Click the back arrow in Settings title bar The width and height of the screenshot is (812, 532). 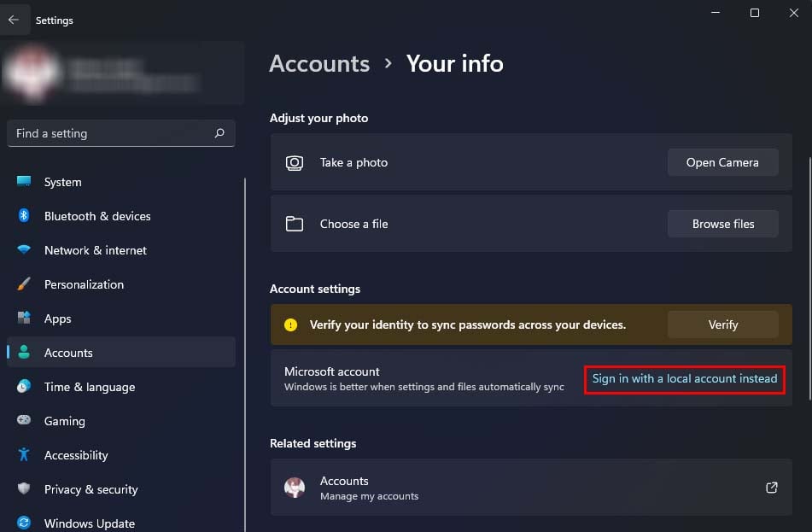[14, 20]
